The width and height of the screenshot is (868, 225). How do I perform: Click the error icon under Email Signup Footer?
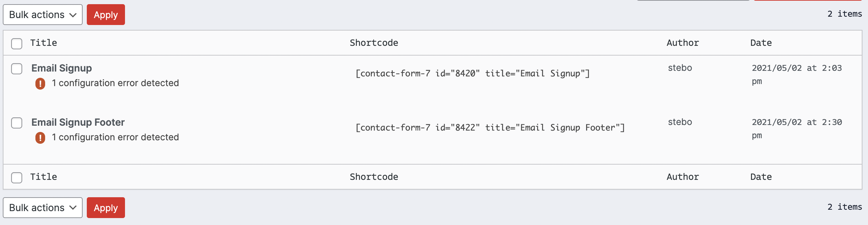pos(40,138)
